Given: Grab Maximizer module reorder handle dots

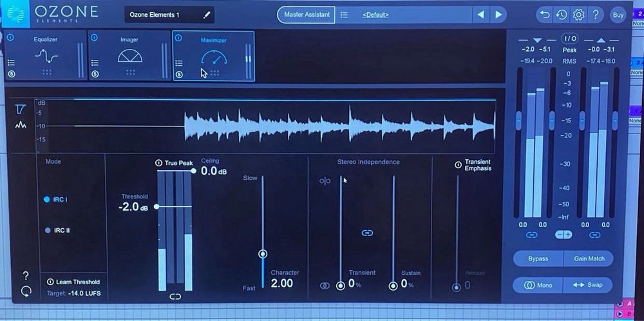Looking at the screenshot, I should [x=214, y=73].
